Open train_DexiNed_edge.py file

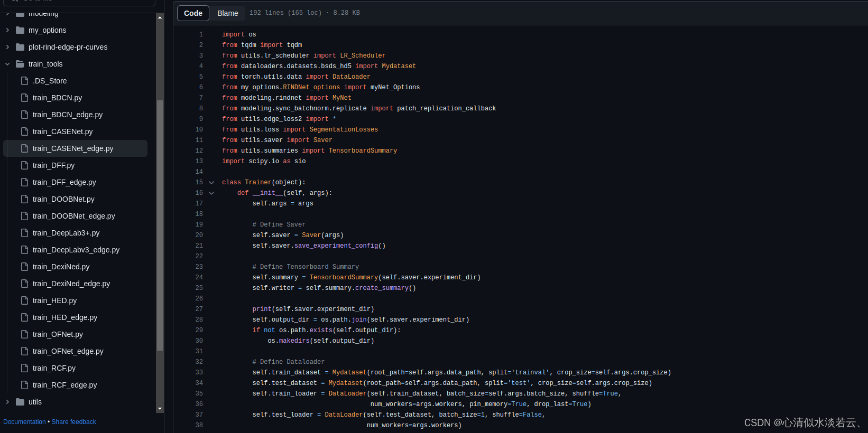71,284
